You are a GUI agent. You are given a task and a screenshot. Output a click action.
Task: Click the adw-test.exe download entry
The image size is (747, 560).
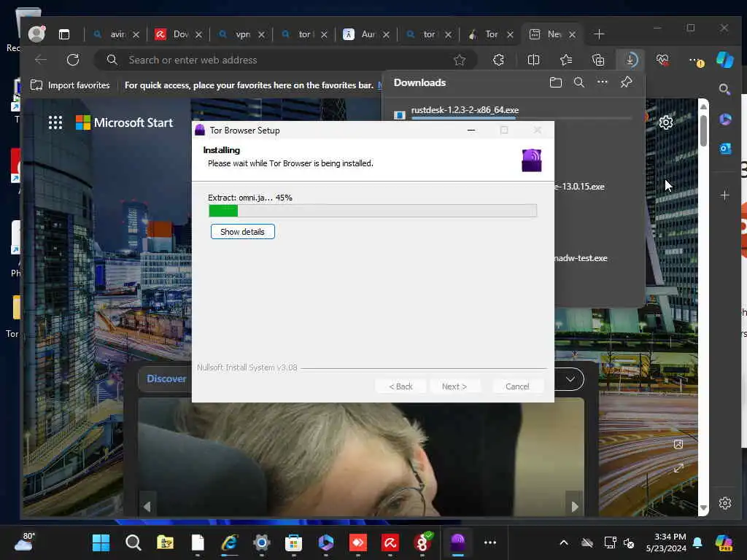click(x=581, y=258)
